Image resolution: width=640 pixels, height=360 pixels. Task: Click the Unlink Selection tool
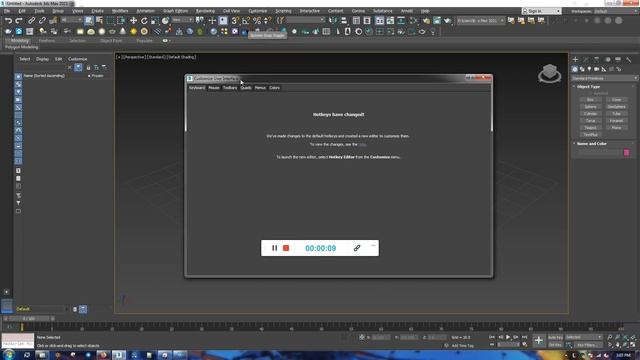tap(42, 20)
